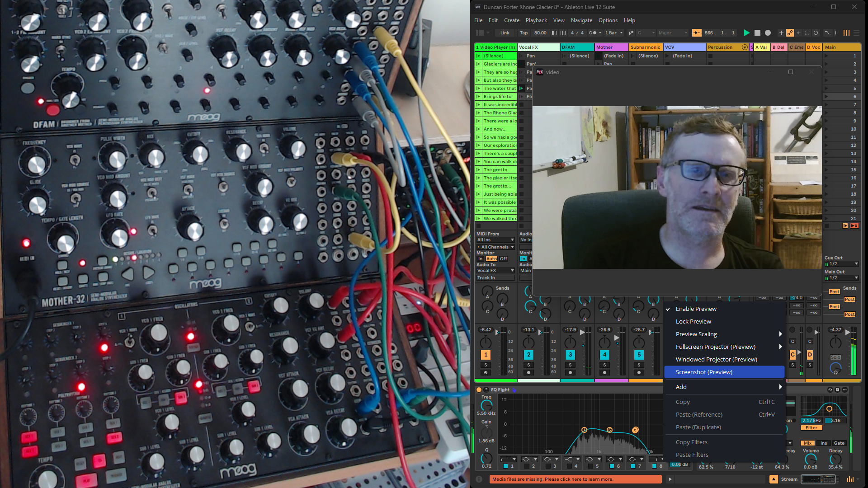The width and height of the screenshot is (868, 488).
Task: Open the Navigate menu
Action: pyautogui.click(x=581, y=20)
